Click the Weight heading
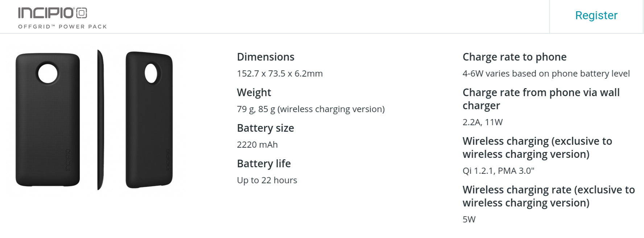This screenshot has width=644, height=238. pyautogui.click(x=254, y=93)
